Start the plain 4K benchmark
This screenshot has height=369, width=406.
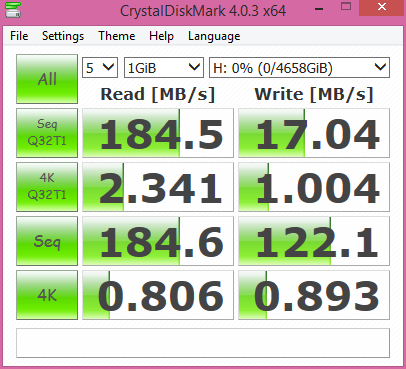tap(47, 295)
